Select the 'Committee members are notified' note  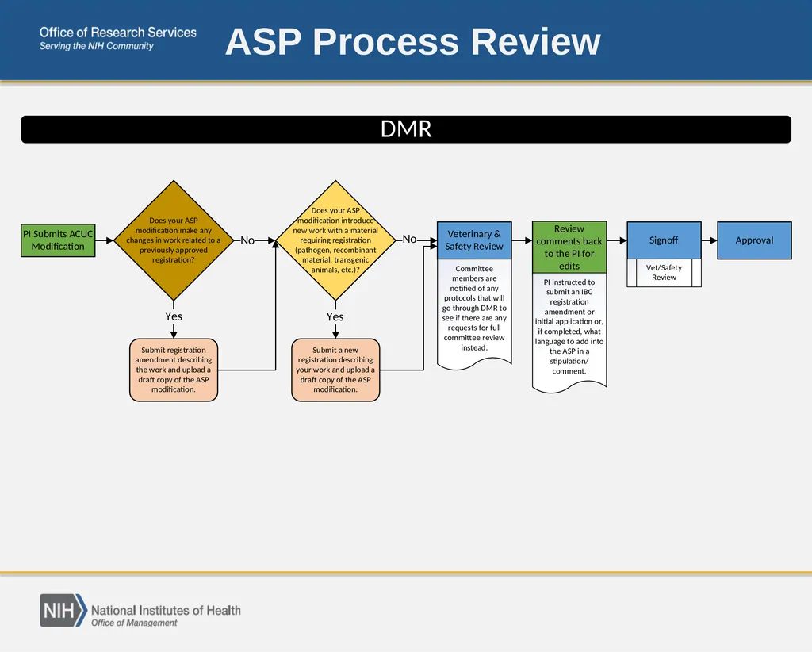point(474,313)
